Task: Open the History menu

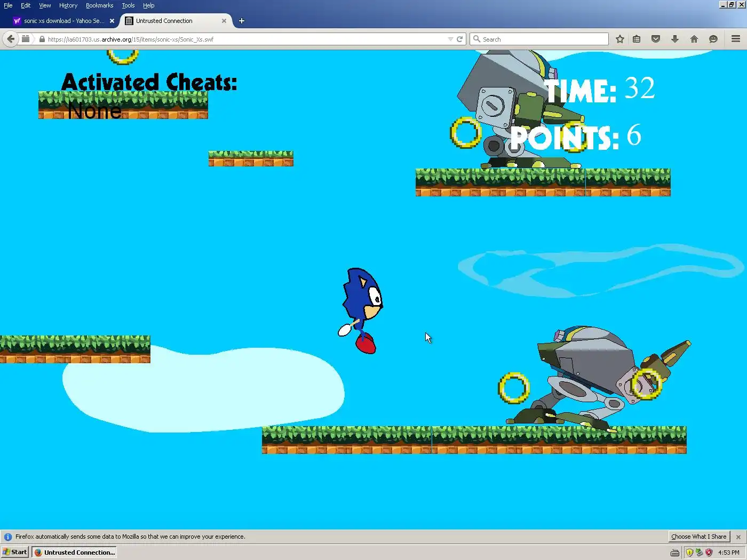Action: (68, 5)
